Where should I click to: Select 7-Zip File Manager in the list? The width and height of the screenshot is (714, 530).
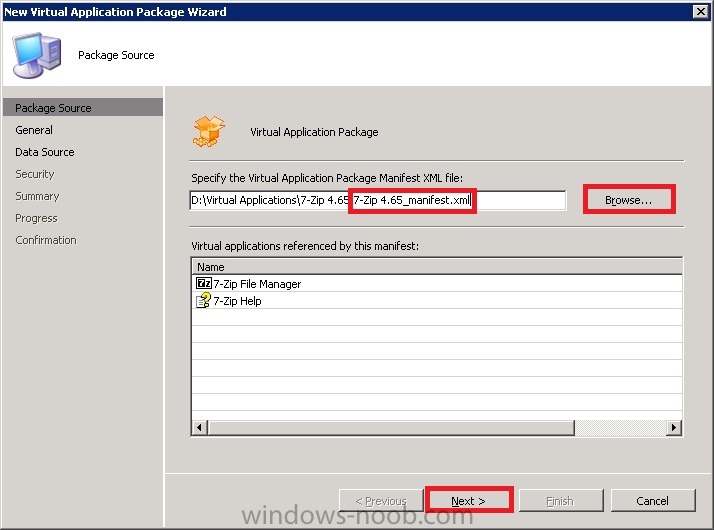pos(436,284)
